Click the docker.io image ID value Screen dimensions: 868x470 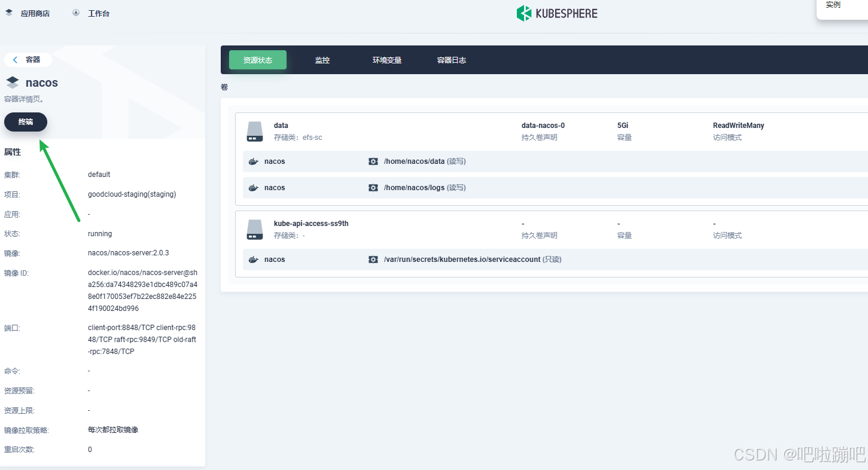pyautogui.click(x=142, y=291)
